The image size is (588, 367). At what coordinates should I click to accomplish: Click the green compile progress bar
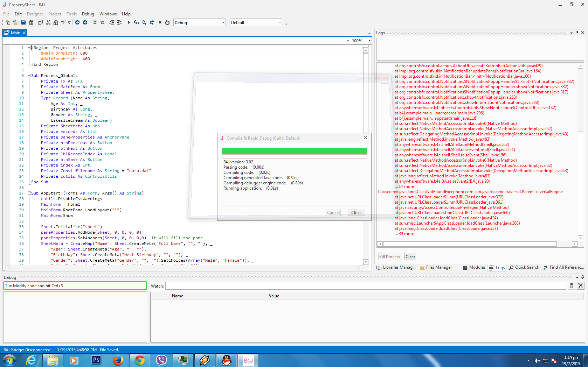coord(294,151)
